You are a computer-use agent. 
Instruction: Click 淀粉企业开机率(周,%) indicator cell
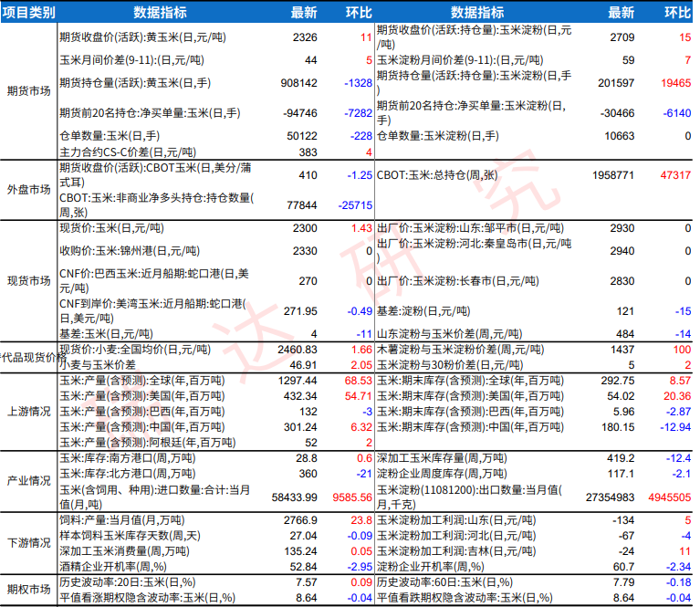click(x=431, y=567)
